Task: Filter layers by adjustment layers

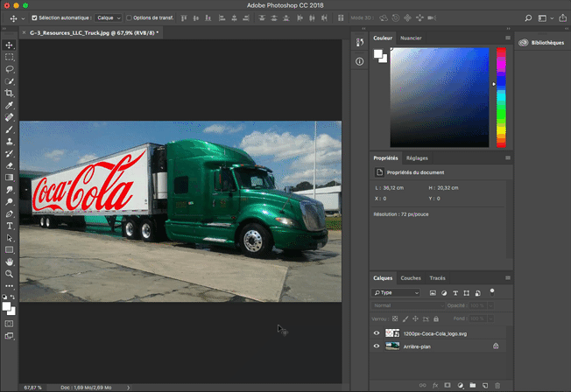Action: 444,293
